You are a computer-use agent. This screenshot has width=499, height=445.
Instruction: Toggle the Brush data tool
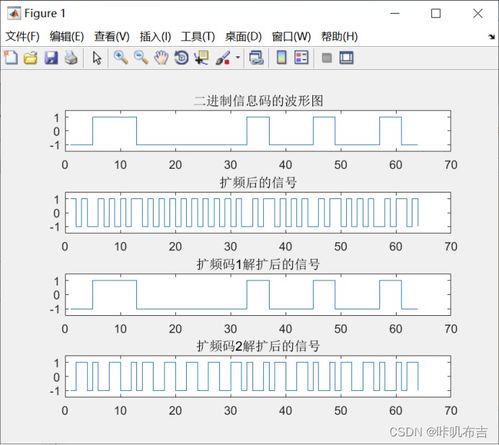coord(223,58)
